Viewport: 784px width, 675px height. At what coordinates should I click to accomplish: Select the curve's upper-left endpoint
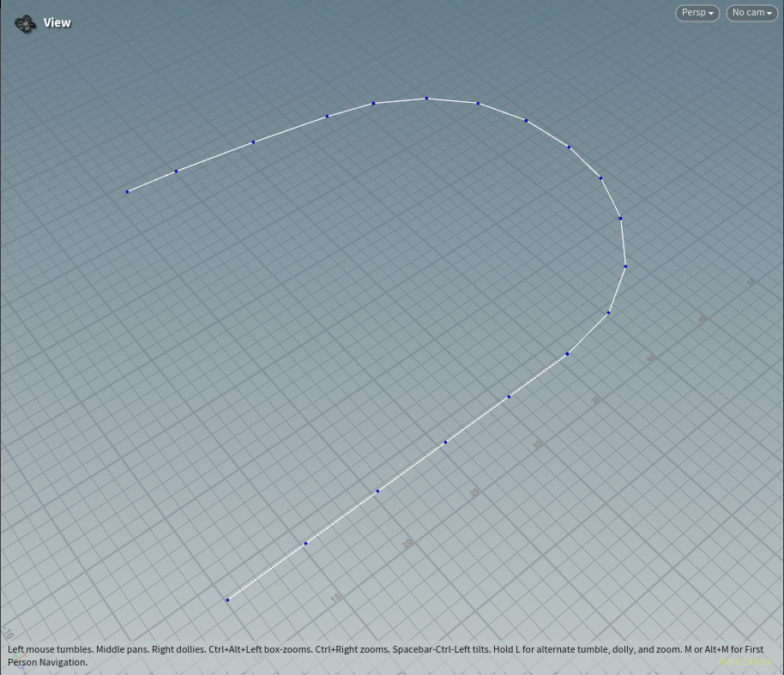(128, 191)
